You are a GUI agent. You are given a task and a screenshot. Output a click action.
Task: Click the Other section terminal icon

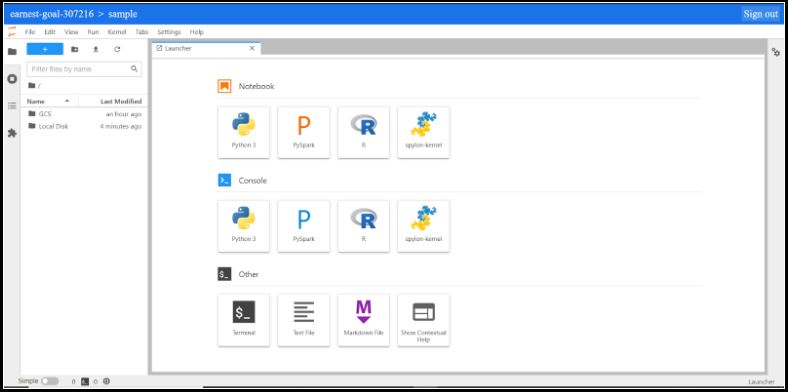pos(224,274)
